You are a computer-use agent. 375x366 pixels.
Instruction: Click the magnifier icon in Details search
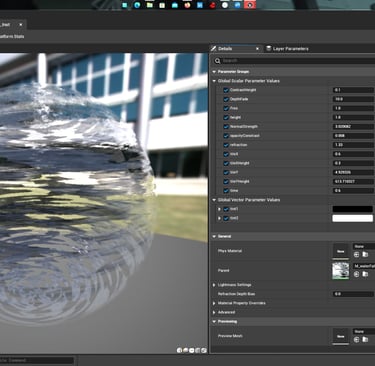click(x=218, y=61)
